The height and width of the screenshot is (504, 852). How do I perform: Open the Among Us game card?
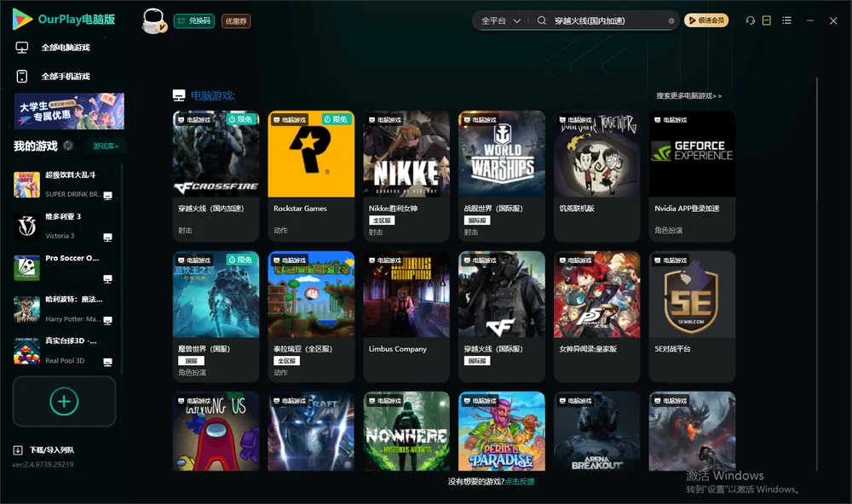(x=216, y=432)
